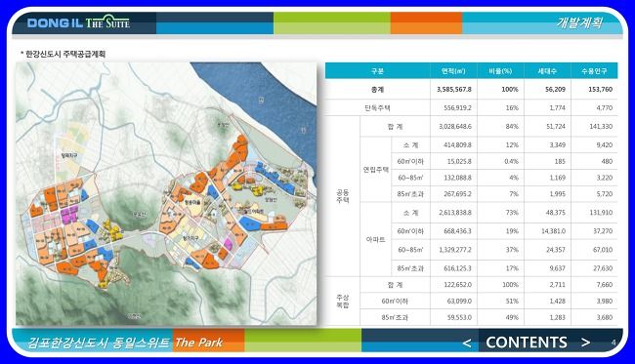Select area value 132,088.8
The width and height of the screenshot is (635, 364).
tap(457, 178)
